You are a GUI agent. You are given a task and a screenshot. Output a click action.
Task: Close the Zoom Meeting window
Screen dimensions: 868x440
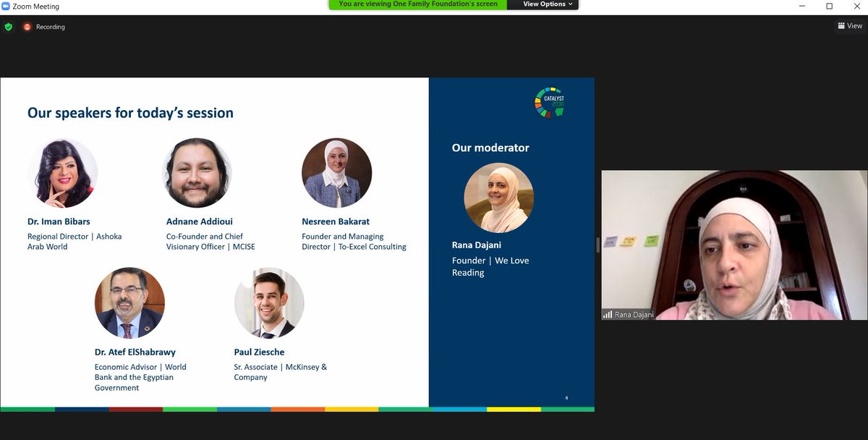tap(857, 6)
